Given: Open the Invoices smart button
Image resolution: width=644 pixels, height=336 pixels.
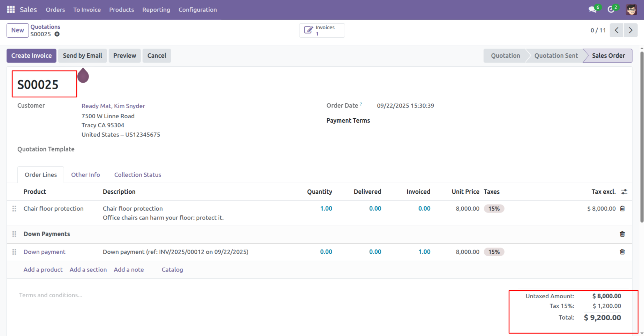Looking at the screenshot, I should point(322,30).
